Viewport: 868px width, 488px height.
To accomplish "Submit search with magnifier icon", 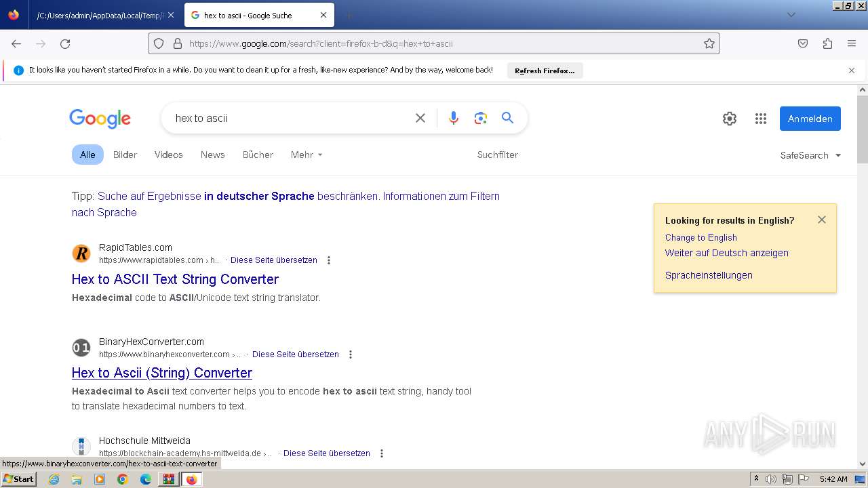I will (x=507, y=118).
